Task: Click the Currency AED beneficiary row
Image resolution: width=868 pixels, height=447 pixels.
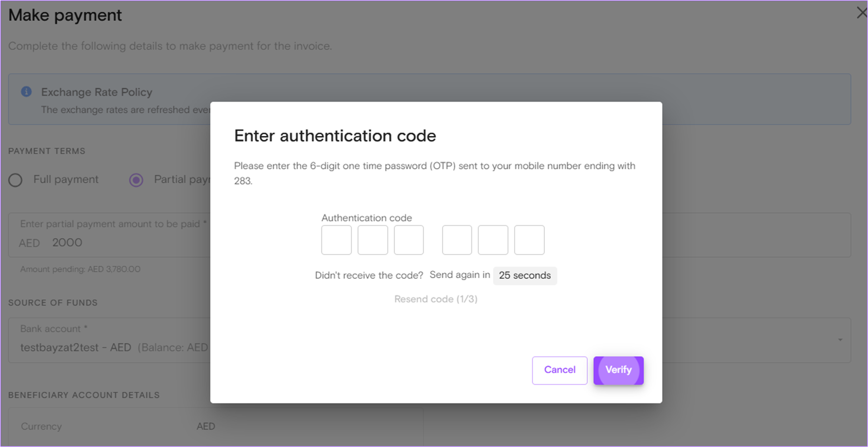Action: click(216, 427)
